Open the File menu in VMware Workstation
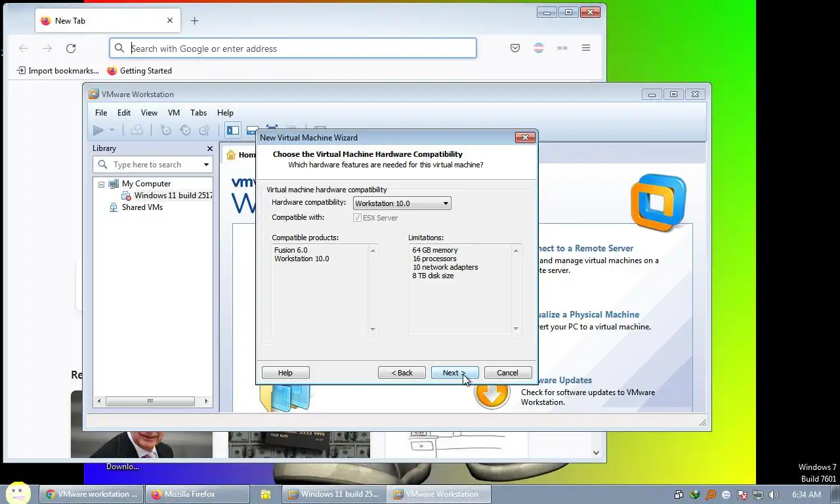The image size is (840, 504). [100, 113]
